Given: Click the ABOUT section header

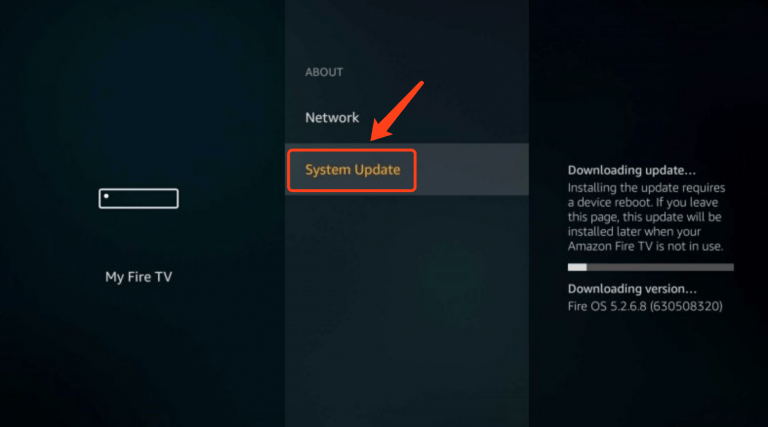Looking at the screenshot, I should [324, 72].
